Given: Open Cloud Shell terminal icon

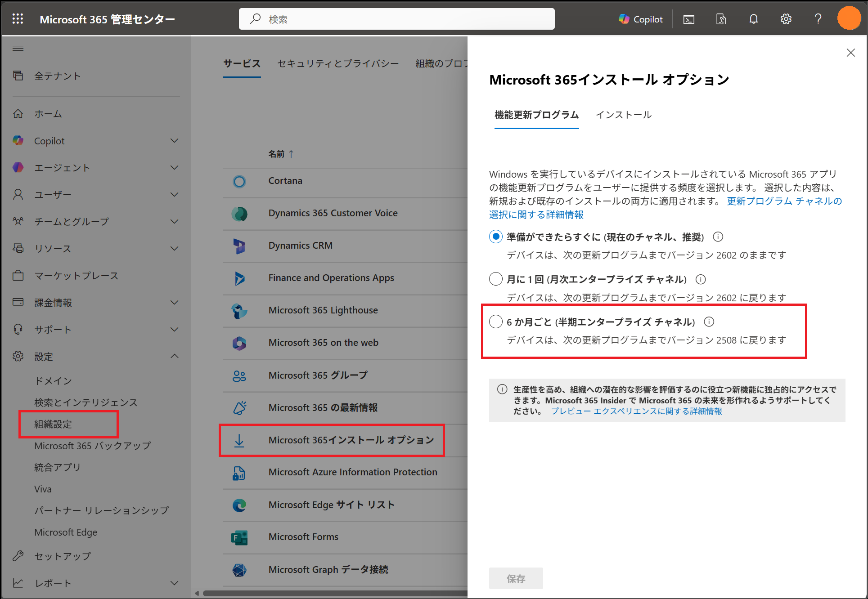Looking at the screenshot, I should click(688, 19).
